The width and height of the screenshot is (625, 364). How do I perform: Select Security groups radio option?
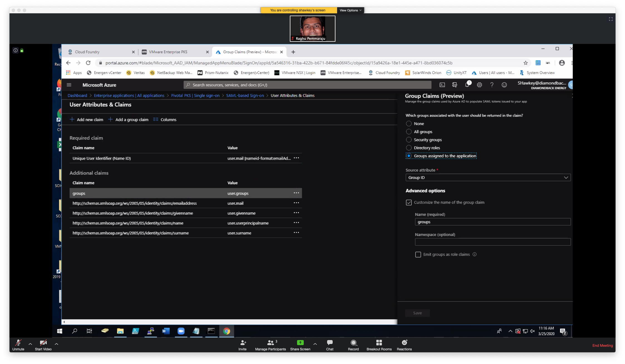tap(409, 140)
